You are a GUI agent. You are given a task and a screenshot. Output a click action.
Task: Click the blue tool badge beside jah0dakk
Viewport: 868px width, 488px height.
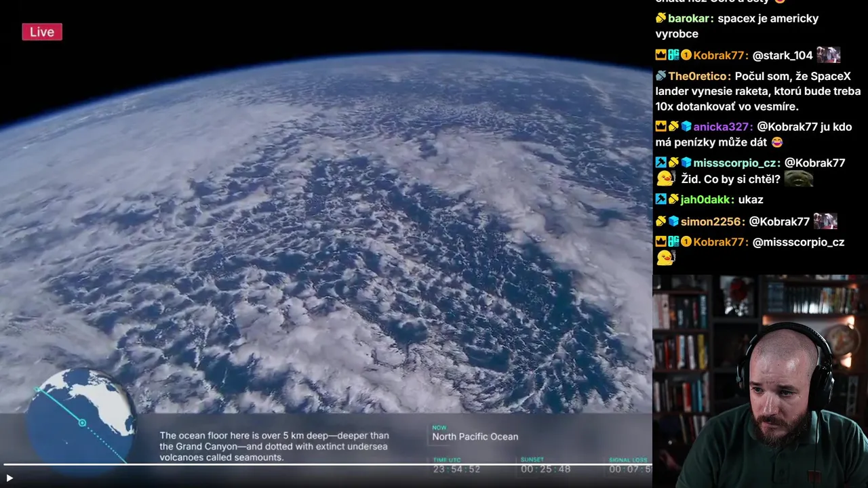click(x=660, y=199)
